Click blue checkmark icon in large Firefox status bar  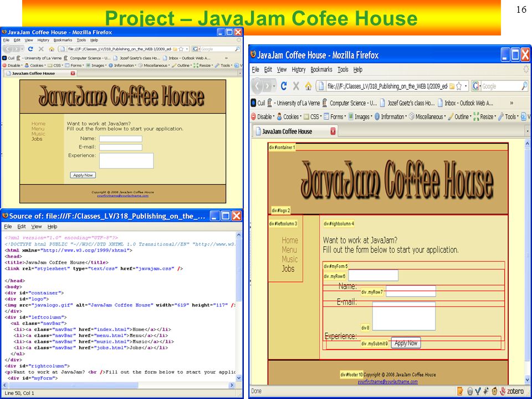click(x=478, y=391)
